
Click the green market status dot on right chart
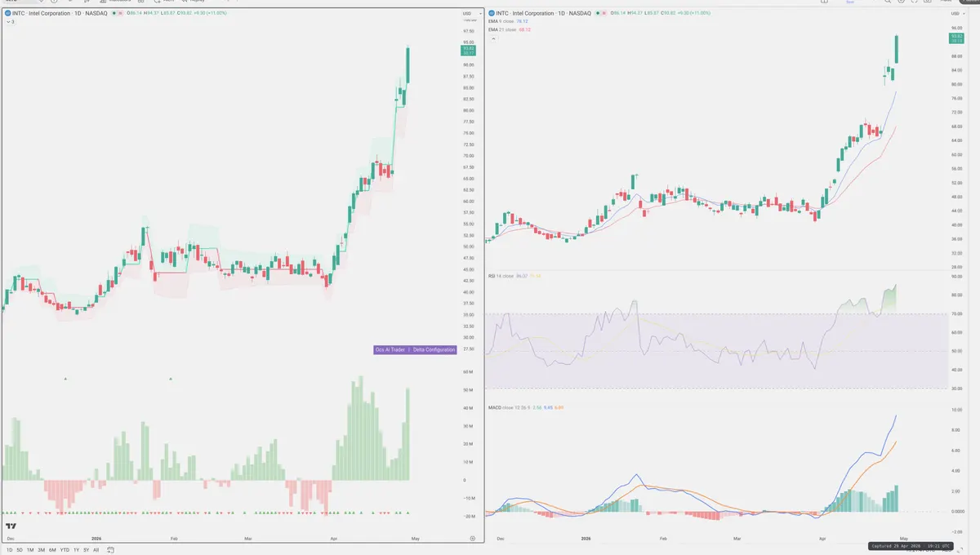597,14
